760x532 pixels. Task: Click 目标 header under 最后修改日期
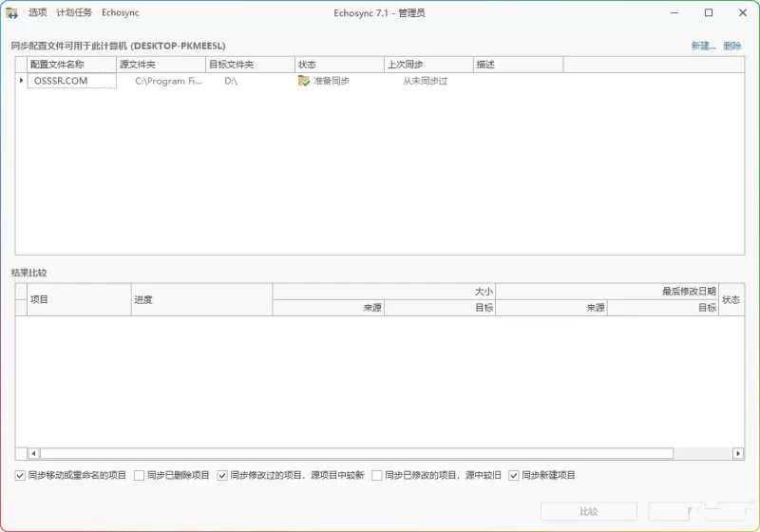pyautogui.click(x=662, y=307)
